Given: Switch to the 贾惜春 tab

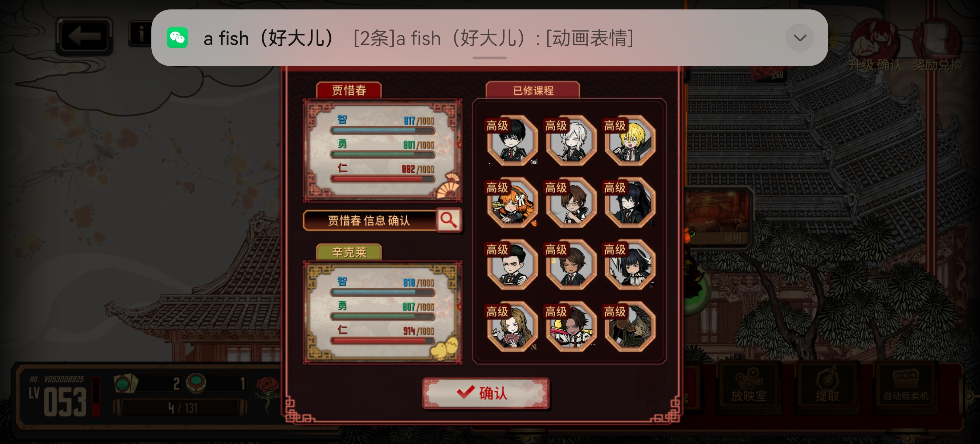Looking at the screenshot, I should 349,90.
